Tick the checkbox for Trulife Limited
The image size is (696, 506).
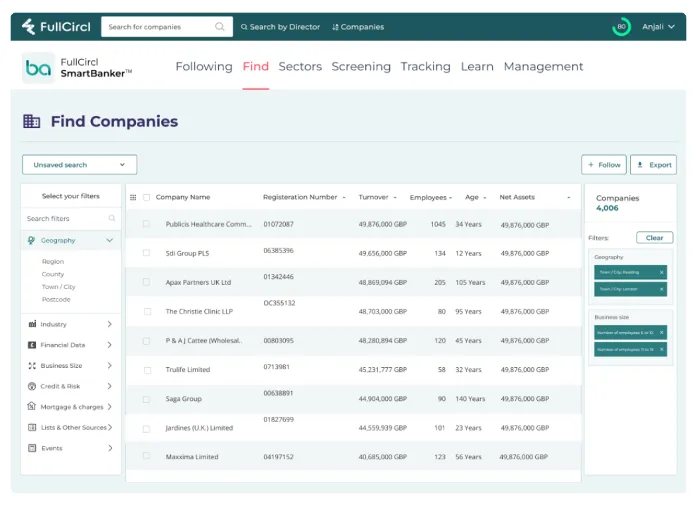147,370
